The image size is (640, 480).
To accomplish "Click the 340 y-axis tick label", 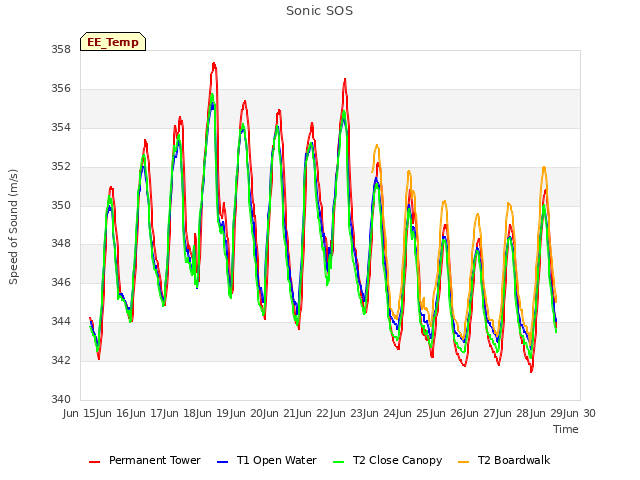I will coord(61,399).
